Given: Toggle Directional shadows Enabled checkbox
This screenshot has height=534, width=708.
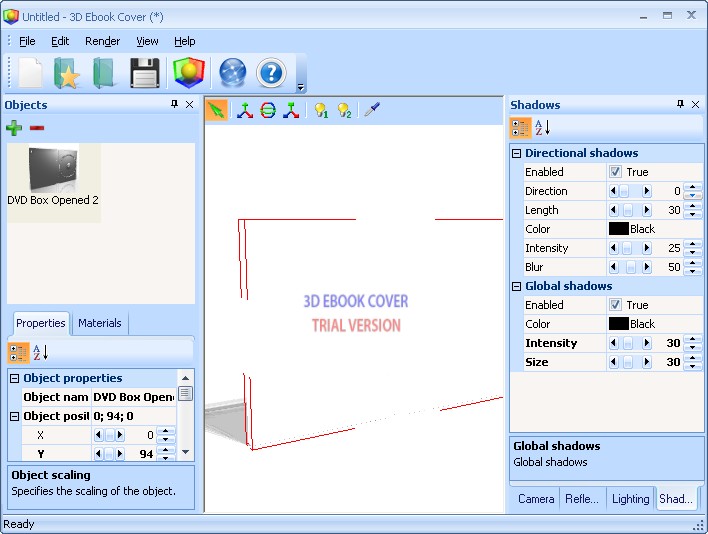Looking at the screenshot, I should pos(616,172).
